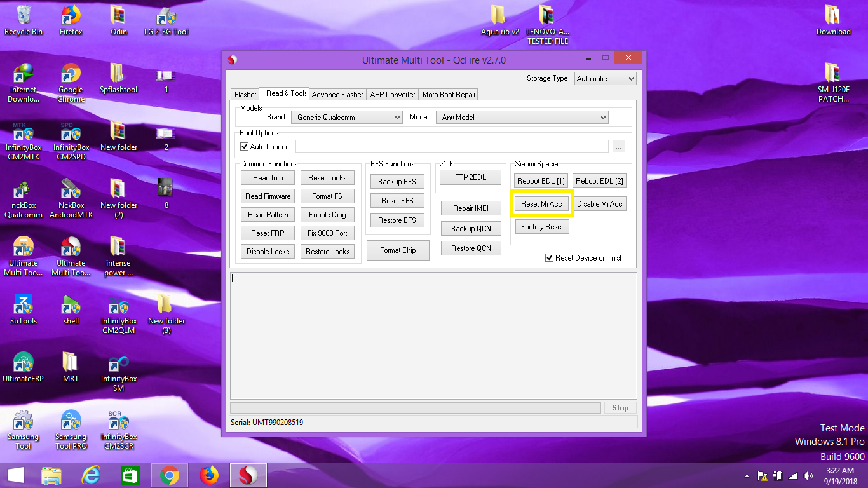868x488 pixels.
Task: Open the Moto Boot Repair tab
Action: click(x=449, y=95)
